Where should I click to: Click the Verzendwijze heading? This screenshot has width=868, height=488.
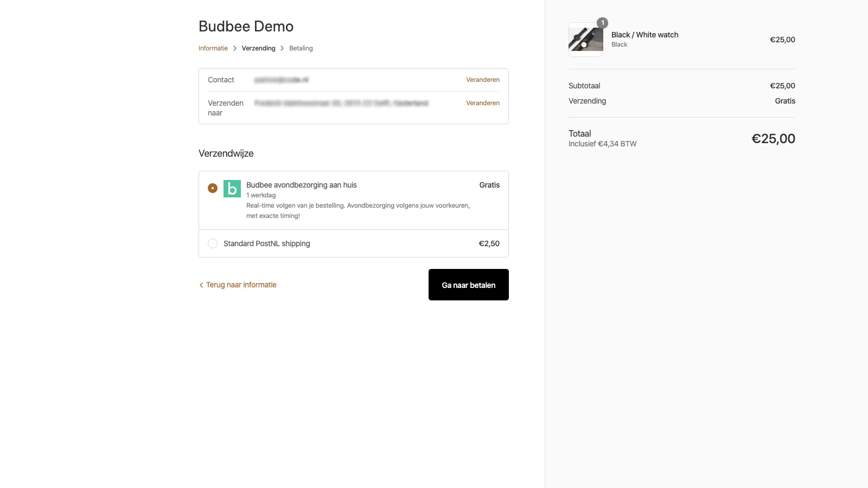click(x=226, y=153)
